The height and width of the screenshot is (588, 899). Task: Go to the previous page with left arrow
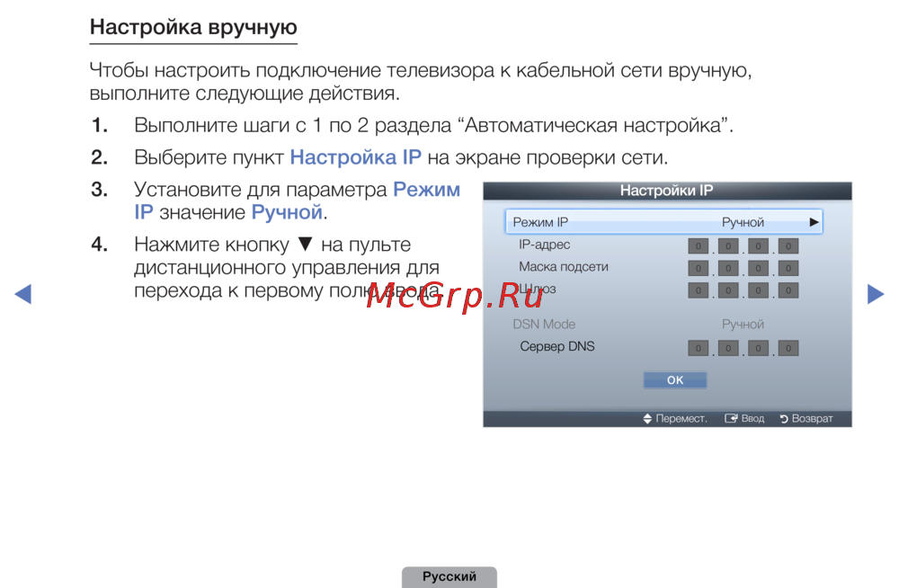tap(23, 294)
